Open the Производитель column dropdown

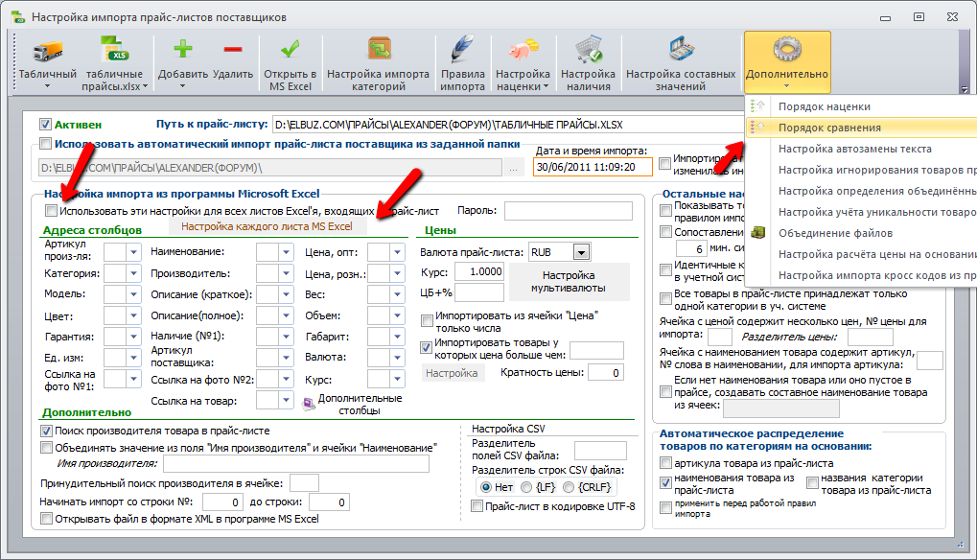tap(286, 273)
